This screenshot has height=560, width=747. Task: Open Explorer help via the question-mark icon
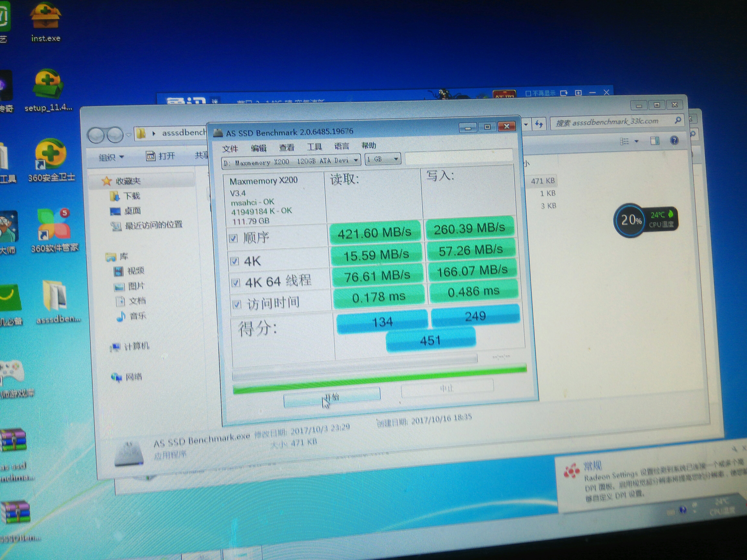click(674, 140)
